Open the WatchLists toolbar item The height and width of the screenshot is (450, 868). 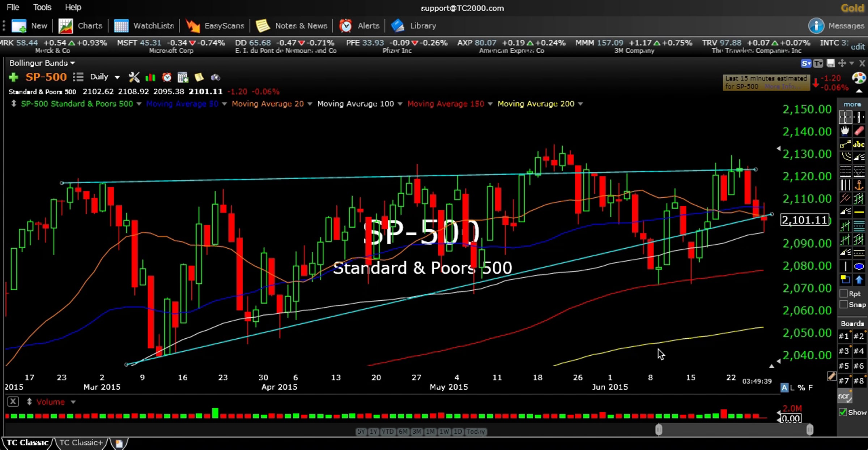[144, 26]
